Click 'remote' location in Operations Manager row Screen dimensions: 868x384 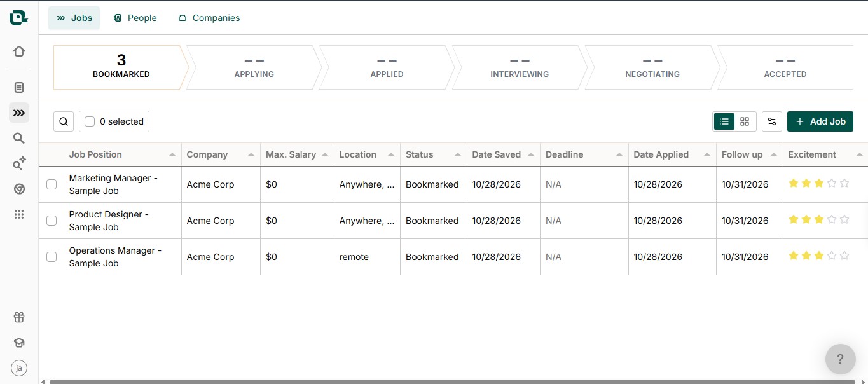click(354, 257)
